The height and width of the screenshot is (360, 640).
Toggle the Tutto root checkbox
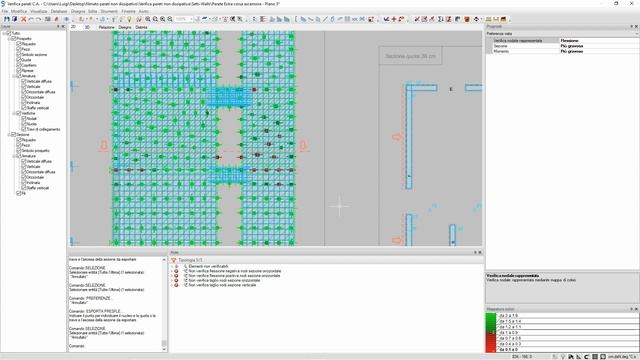pos(9,33)
